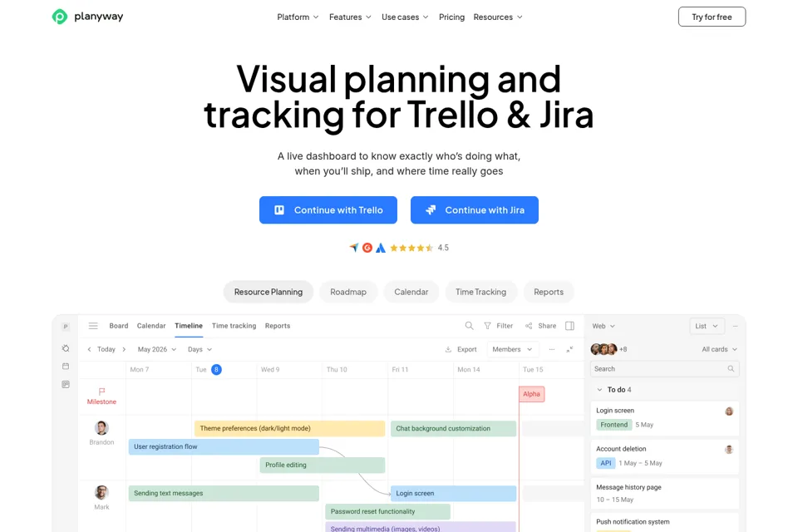Go to previous period arrow

89,349
